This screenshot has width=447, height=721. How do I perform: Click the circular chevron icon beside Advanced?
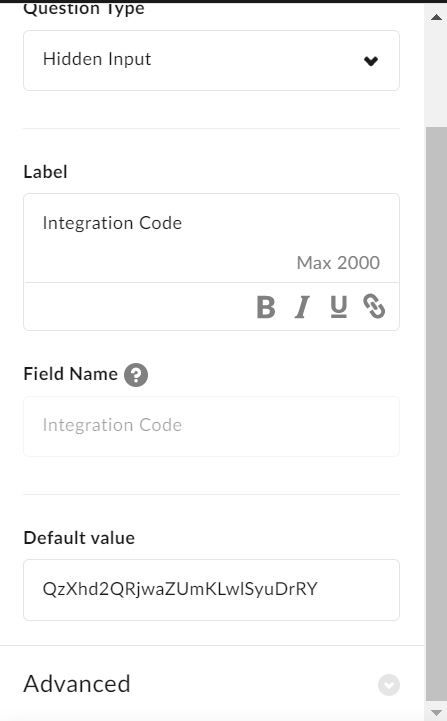pos(389,685)
